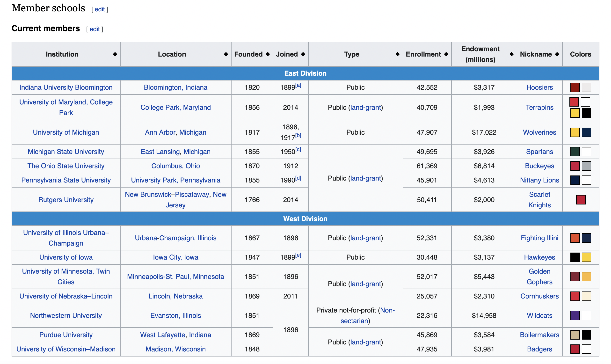Open University of Illinois Urbana–Champaign link
The image size is (611, 364).
click(x=66, y=238)
